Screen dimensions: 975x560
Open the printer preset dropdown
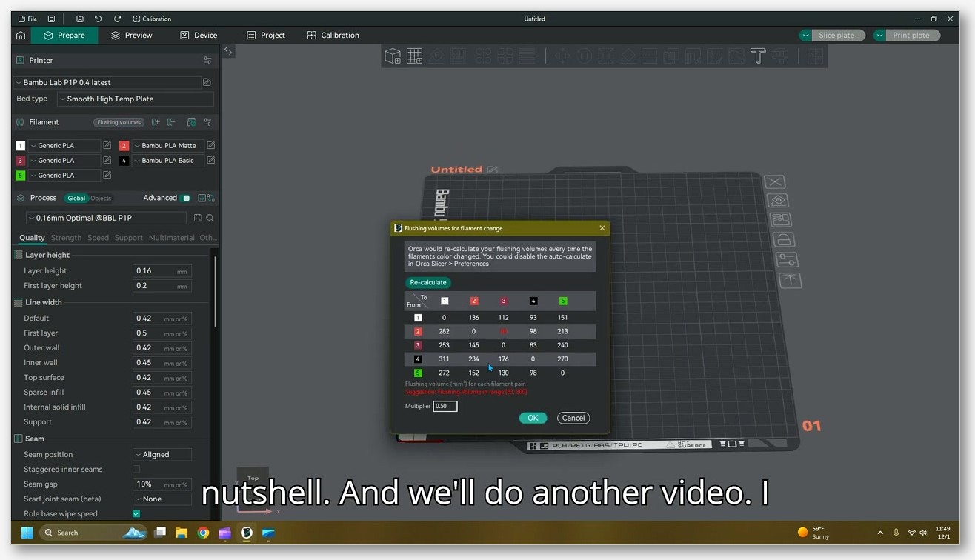[x=107, y=82]
